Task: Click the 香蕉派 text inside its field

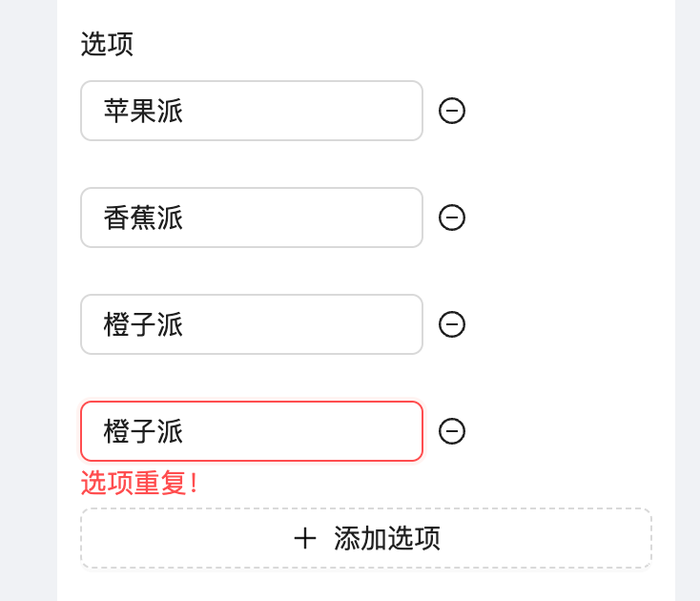Action: (x=143, y=218)
